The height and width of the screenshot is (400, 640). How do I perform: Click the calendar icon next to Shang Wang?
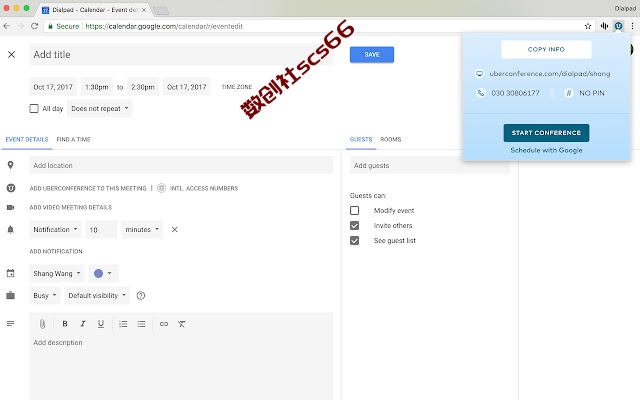click(11, 273)
